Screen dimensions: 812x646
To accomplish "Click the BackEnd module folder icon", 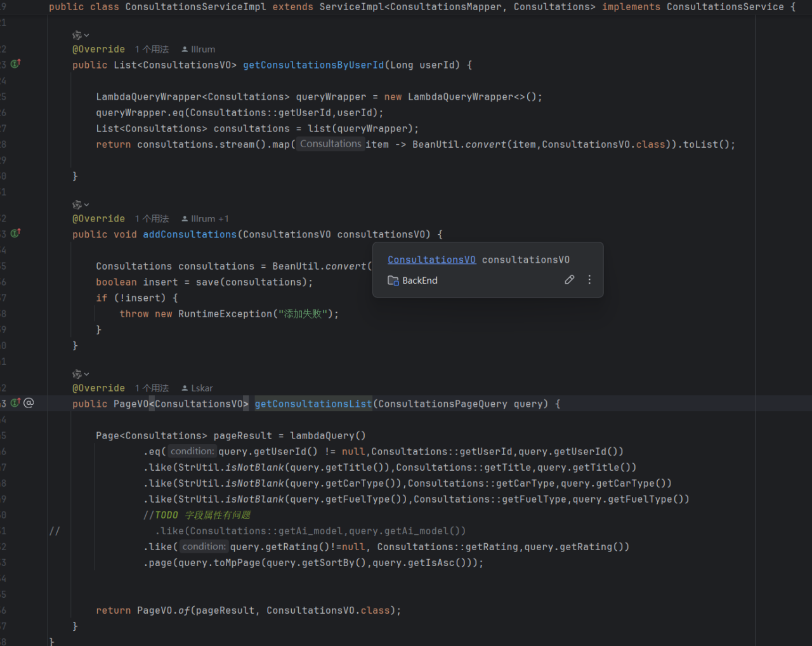I will point(393,280).
